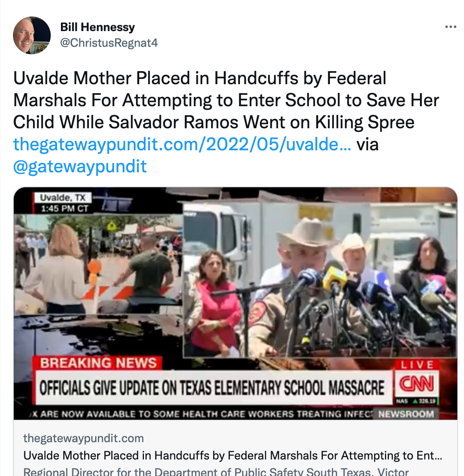Screen dimensions: 464x476
Task: Open the link card title about Uvalde Mother
Action: (x=233, y=456)
